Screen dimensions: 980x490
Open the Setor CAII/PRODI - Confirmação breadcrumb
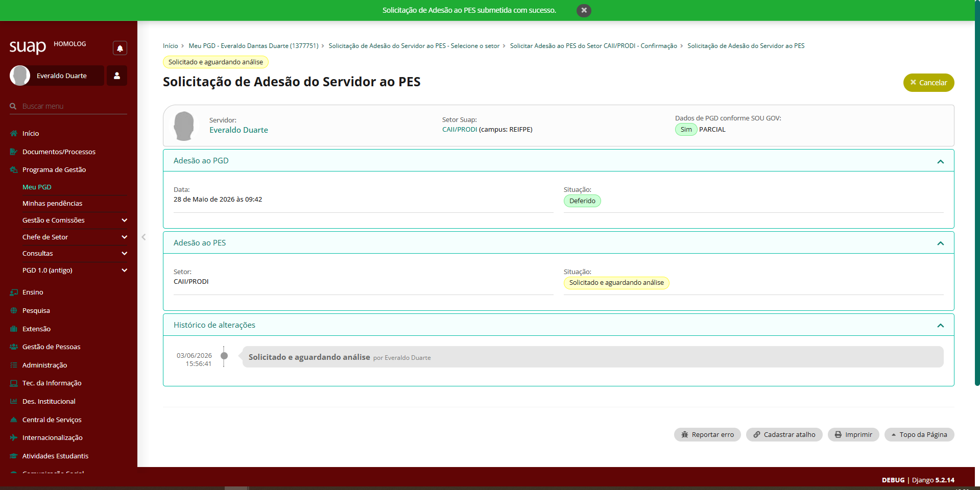click(x=593, y=46)
